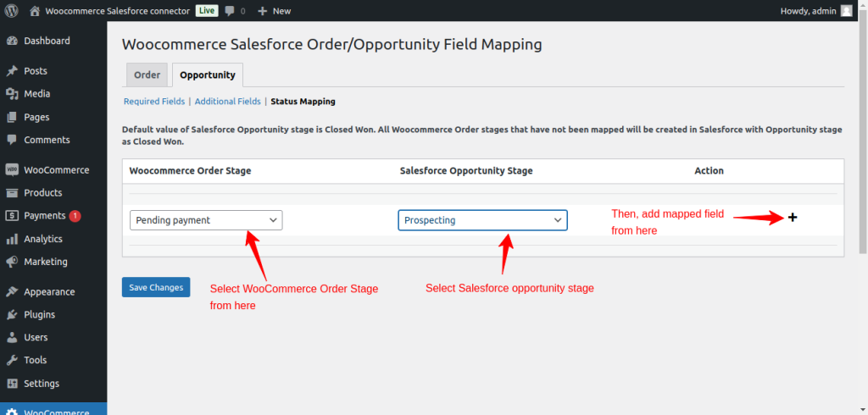868x415 pixels.
Task: Expand the Pending payment order stage dropdown
Action: [x=206, y=220]
